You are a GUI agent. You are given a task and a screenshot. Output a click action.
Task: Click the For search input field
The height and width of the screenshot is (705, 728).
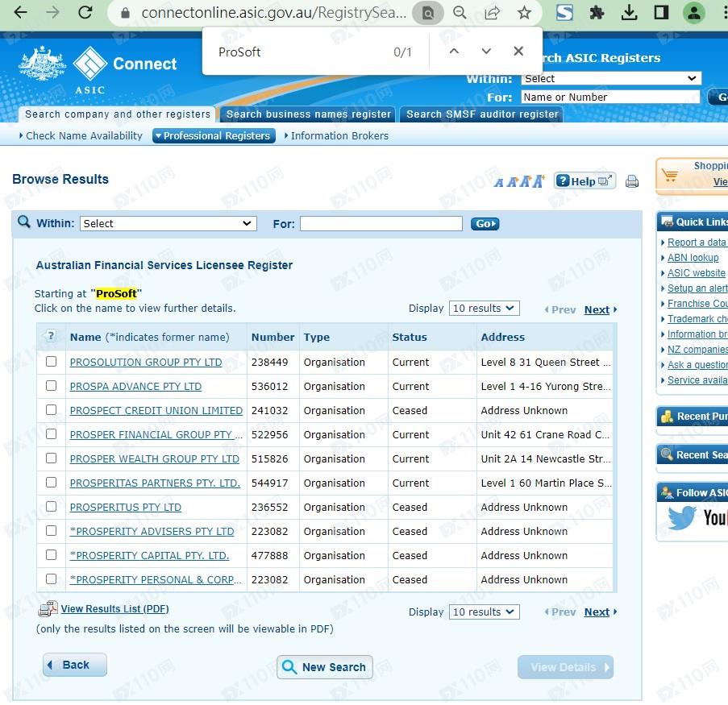[x=381, y=223]
